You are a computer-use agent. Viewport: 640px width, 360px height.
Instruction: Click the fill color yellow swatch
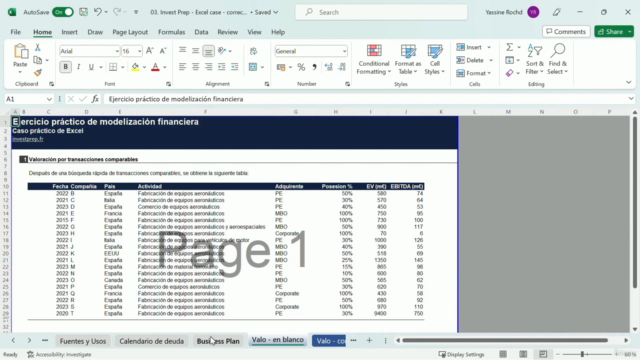click(x=135, y=67)
